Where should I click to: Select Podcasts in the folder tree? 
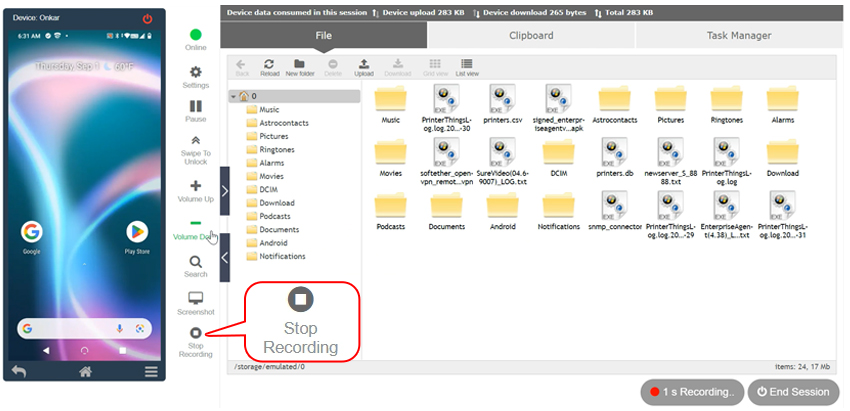(268, 216)
